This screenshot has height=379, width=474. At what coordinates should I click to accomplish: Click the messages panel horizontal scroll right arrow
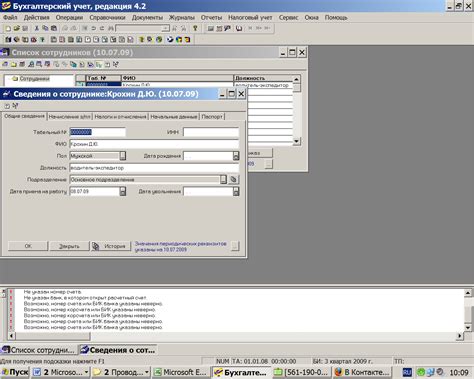(460, 336)
